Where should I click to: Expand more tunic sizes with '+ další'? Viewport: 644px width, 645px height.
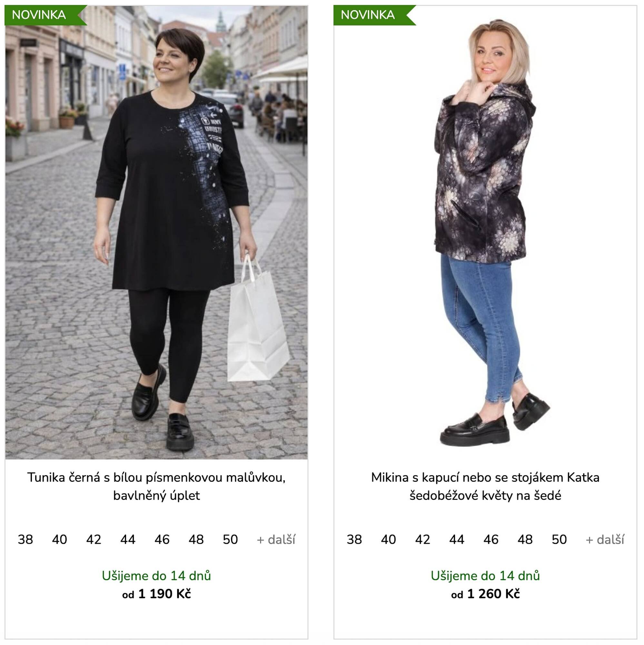276,540
